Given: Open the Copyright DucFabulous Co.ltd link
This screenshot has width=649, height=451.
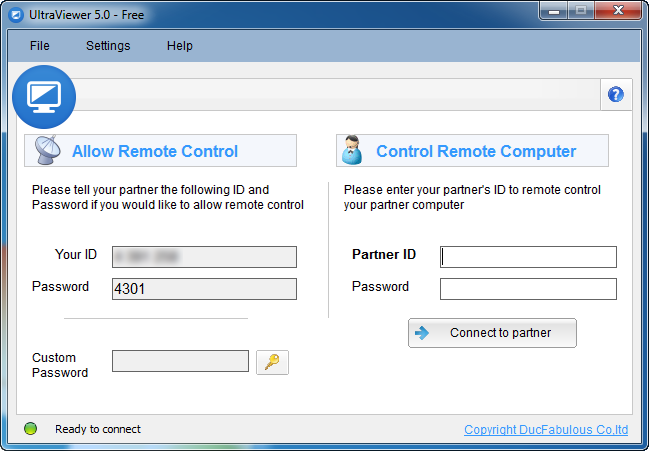Looking at the screenshot, I should 546,430.
